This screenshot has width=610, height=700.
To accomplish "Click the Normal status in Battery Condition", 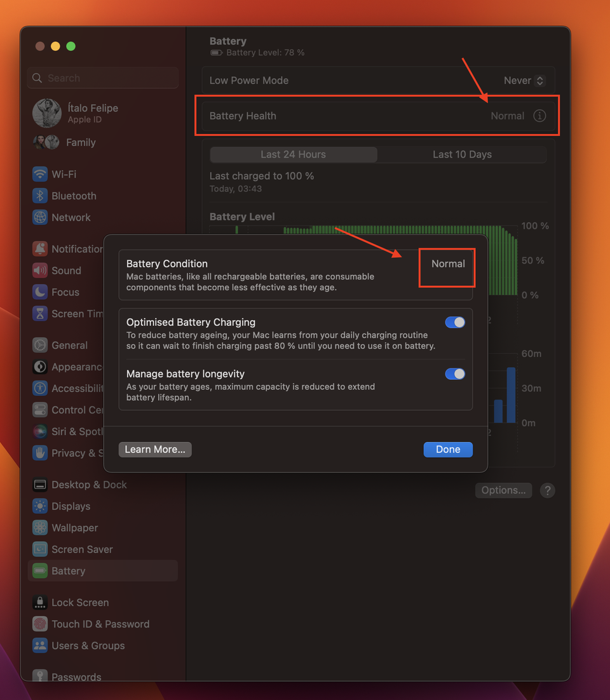I will pyautogui.click(x=448, y=264).
